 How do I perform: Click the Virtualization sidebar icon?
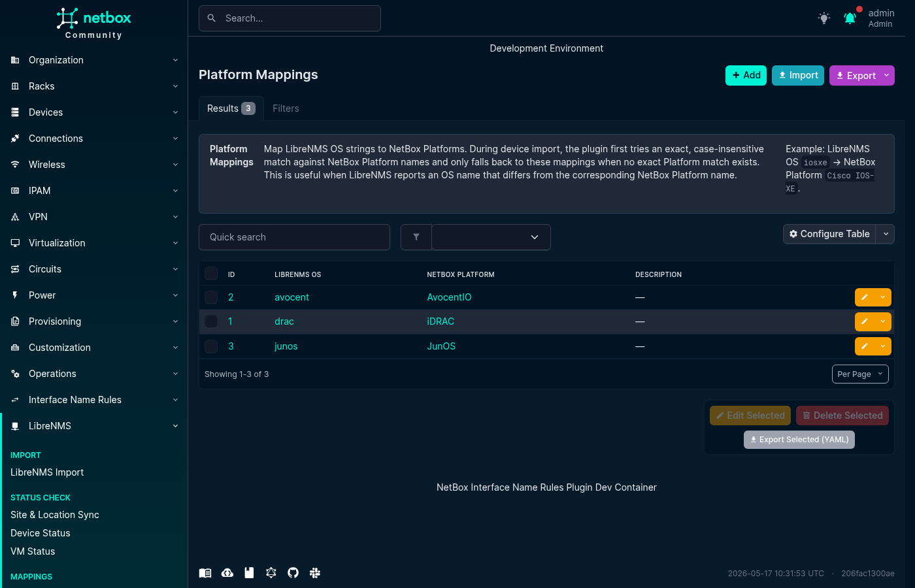(15, 243)
